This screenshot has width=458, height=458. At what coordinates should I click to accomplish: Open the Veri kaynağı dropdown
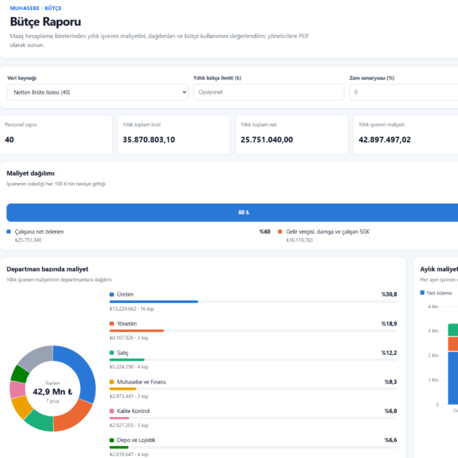point(98,92)
